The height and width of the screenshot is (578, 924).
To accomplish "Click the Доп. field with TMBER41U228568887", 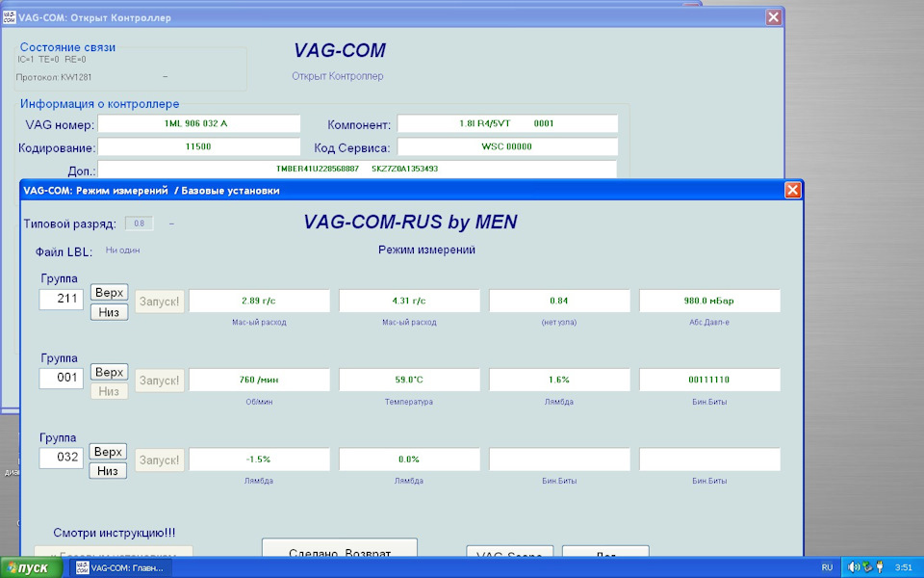I will coord(357,169).
